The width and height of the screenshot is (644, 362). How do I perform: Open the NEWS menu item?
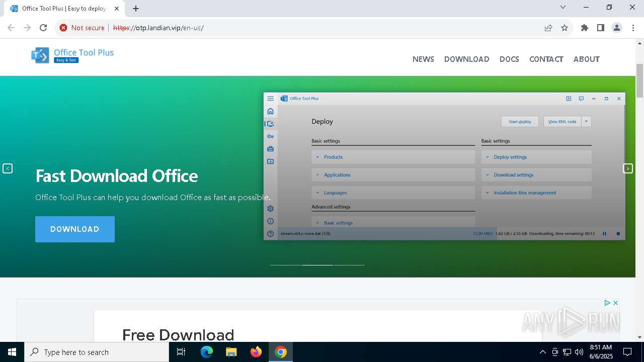point(423,59)
